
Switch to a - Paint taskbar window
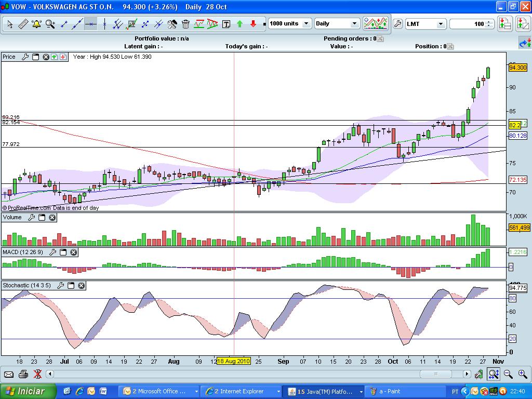click(405, 392)
